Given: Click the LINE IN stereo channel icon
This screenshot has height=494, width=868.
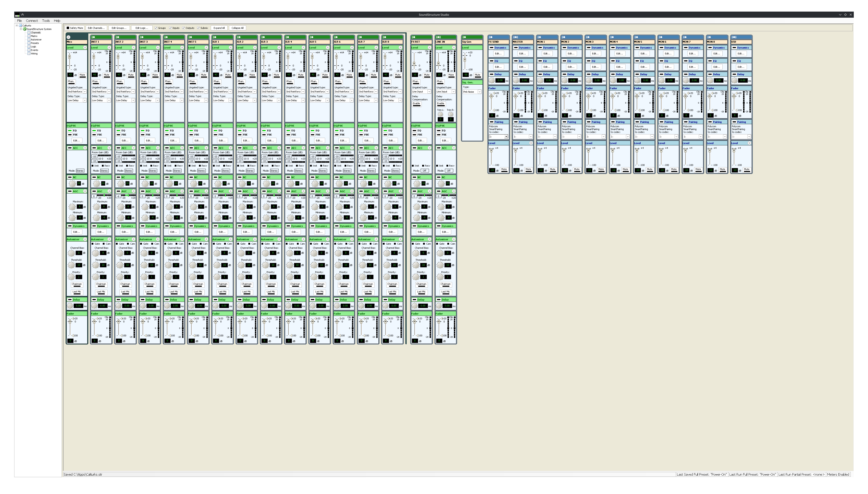Looking at the screenshot, I should pos(438,37).
